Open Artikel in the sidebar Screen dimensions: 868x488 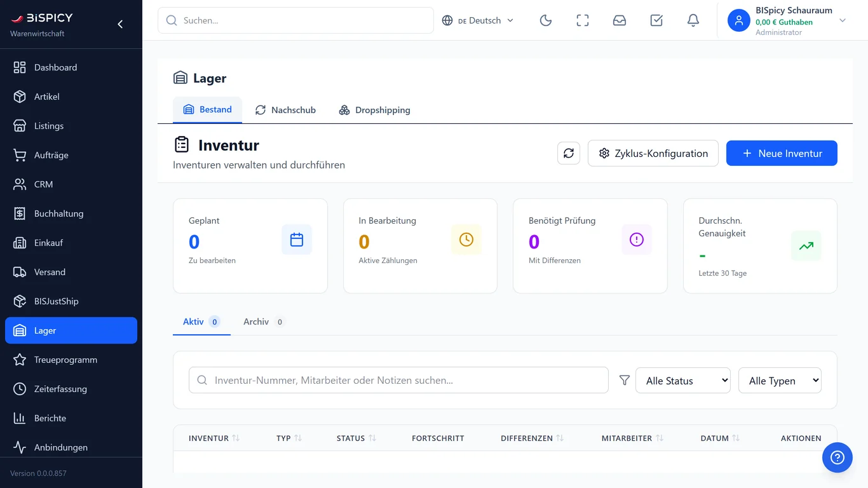coord(71,97)
